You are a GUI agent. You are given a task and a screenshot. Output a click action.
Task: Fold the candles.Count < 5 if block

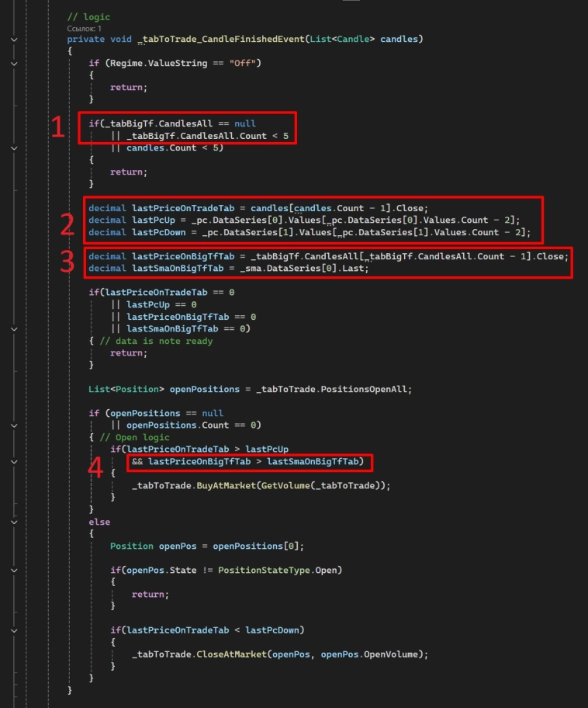coord(14,148)
